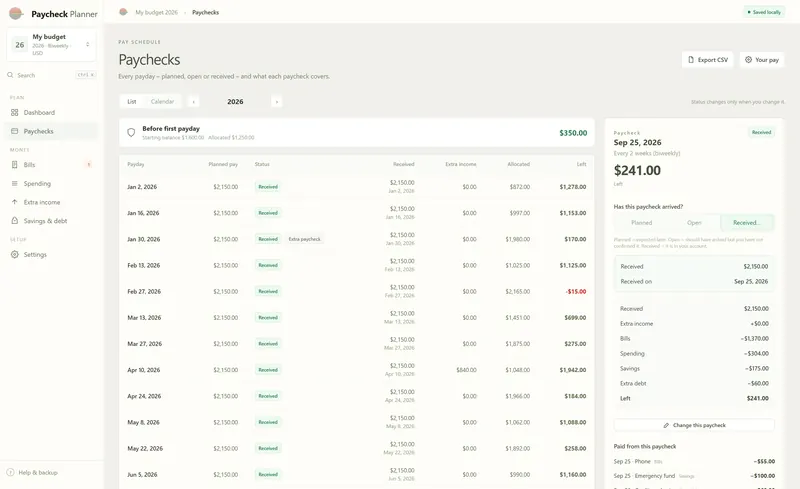This screenshot has height=489, width=800.
Task: Edit the Received on Sep 25, 2026 date
Action: click(x=694, y=281)
